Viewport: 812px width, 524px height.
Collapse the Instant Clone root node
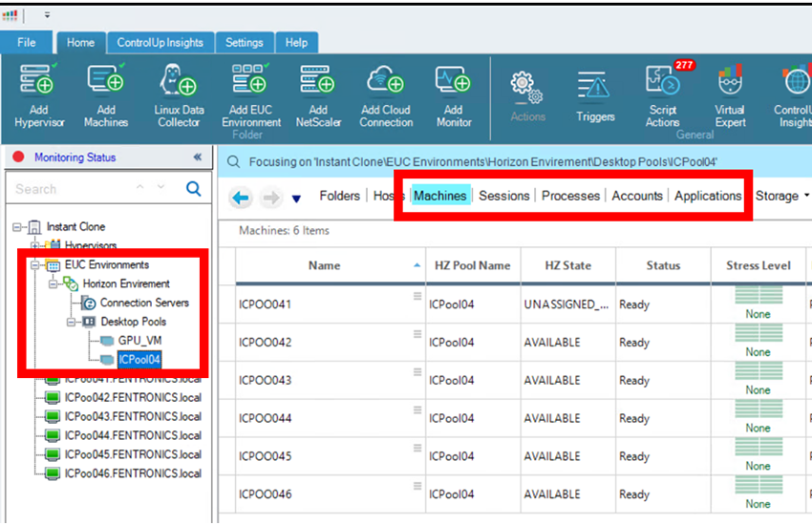tap(17, 227)
